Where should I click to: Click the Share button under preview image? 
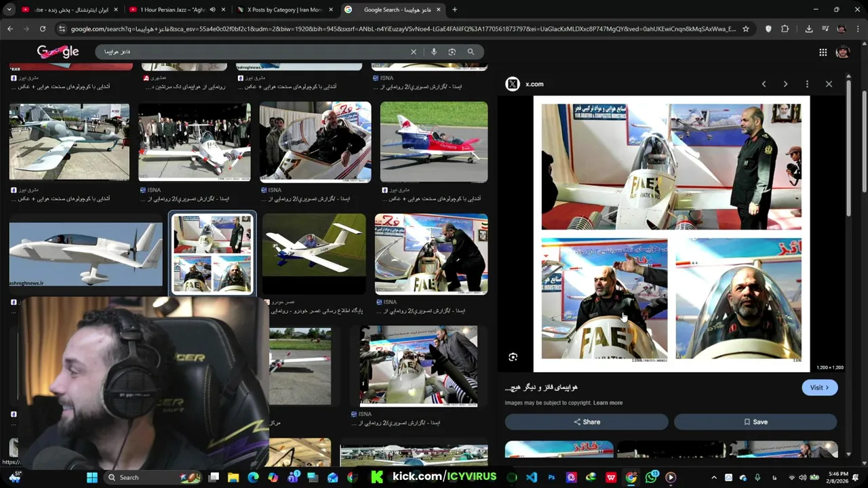pyautogui.click(x=587, y=422)
